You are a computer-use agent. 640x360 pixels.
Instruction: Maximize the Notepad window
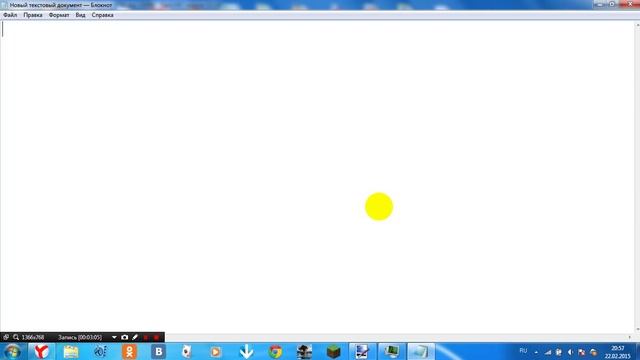pyautogui.click(x=612, y=4)
